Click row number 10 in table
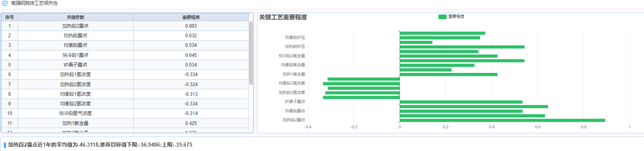Screen dimensions: 644x151 [x=10, y=113]
